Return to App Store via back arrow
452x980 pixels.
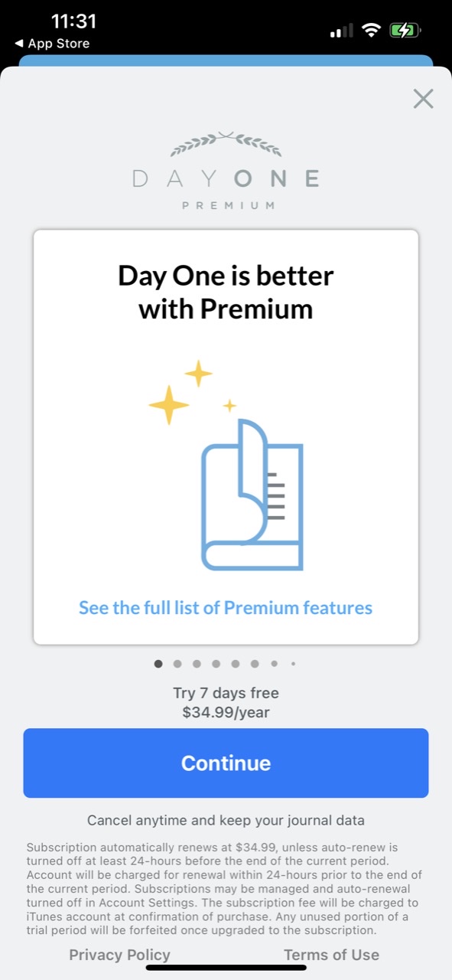52,44
